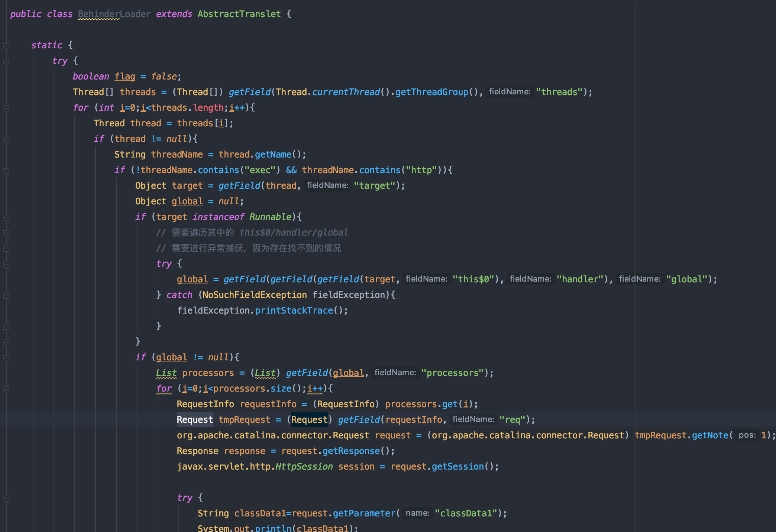Collapse the outer try block in gutter

pyautogui.click(x=6, y=61)
